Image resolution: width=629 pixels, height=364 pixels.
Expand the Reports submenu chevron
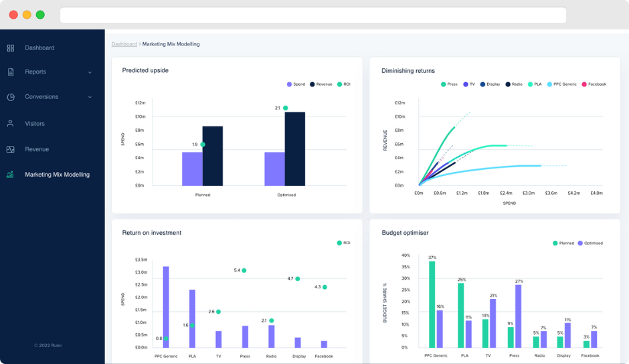[x=90, y=73]
